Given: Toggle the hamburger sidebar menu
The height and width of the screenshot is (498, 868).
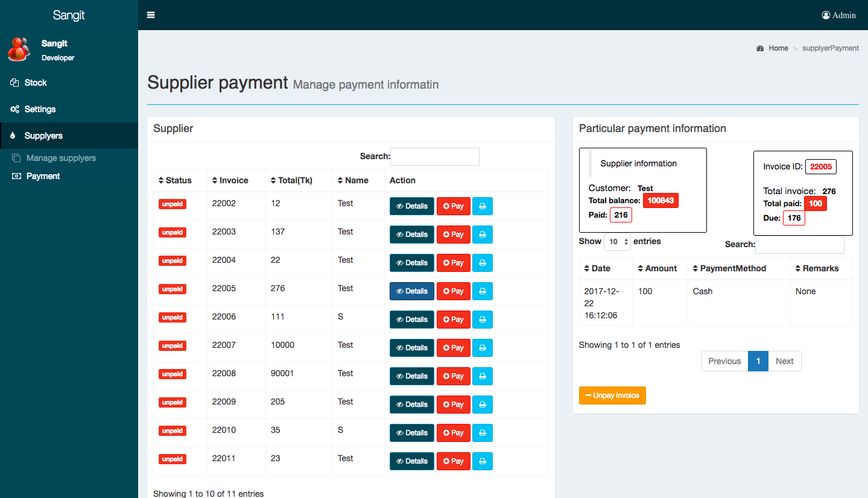Looking at the screenshot, I should [x=151, y=15].
